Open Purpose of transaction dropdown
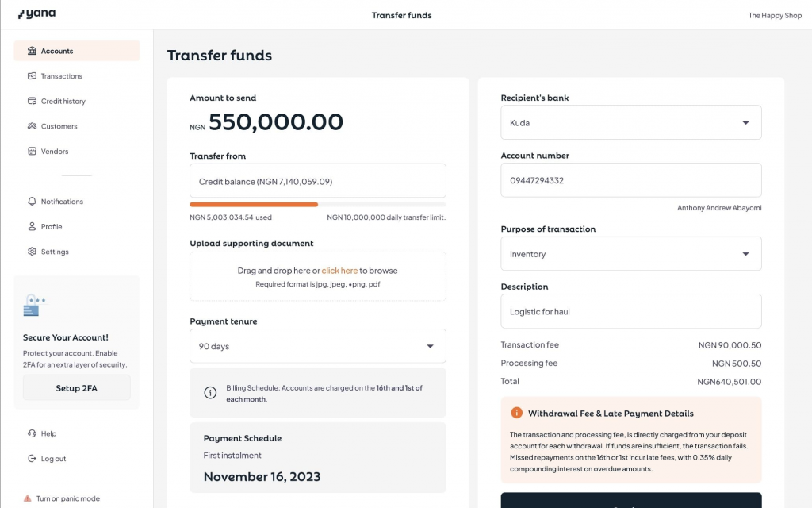Screen dimensions: 812x508 click(630, 254)
